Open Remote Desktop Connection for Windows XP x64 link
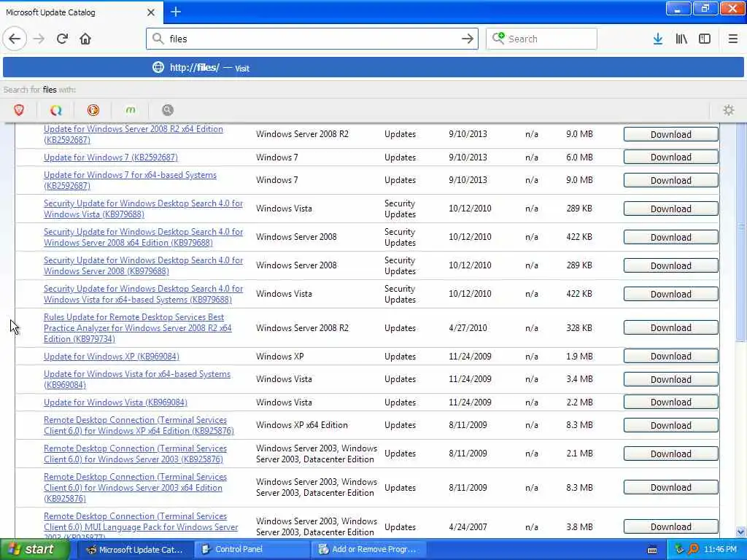The height and width of the screenshot is (560, 747). pyautogui.click(x=139, y=425)
